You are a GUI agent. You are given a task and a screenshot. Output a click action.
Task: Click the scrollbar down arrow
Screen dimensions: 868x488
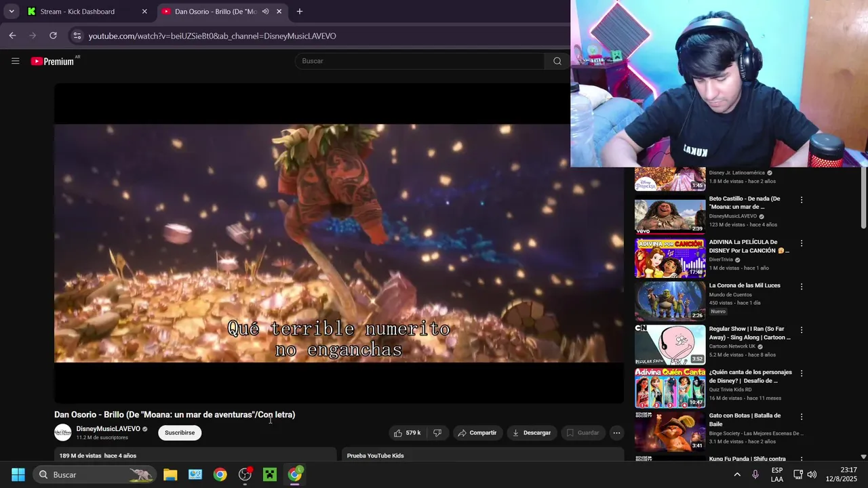click(x=863, y=457)
